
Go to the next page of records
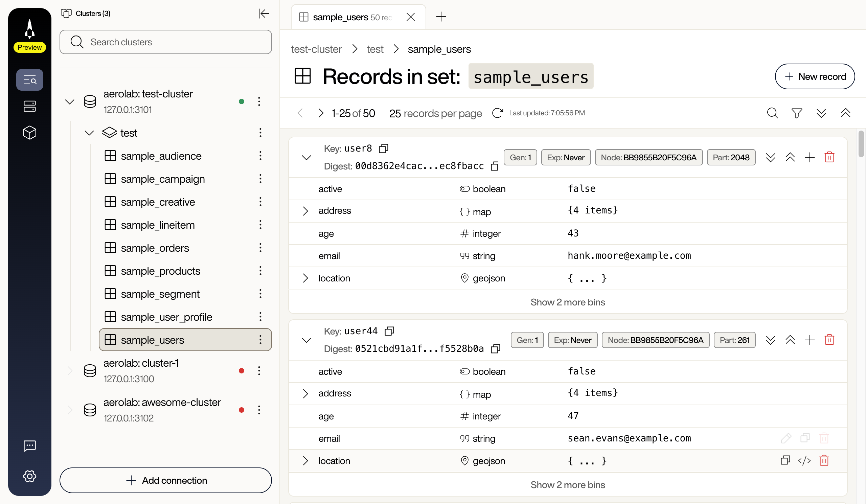point(321,113)
